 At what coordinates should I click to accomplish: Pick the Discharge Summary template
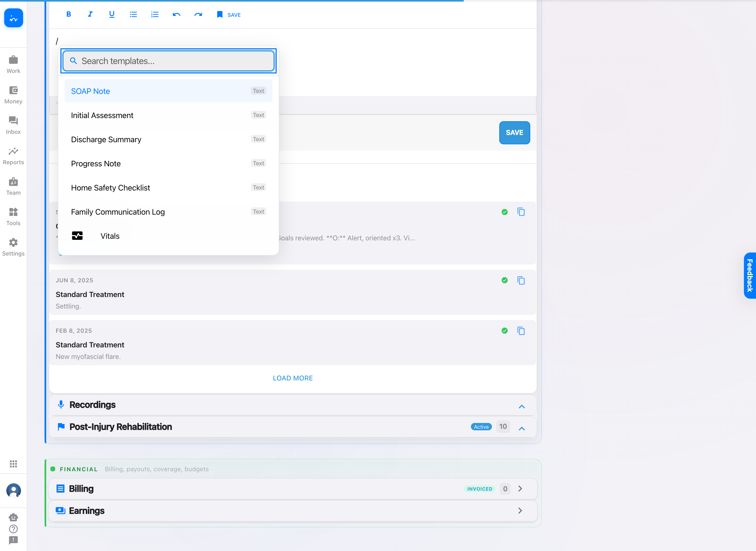coord(169,139)
